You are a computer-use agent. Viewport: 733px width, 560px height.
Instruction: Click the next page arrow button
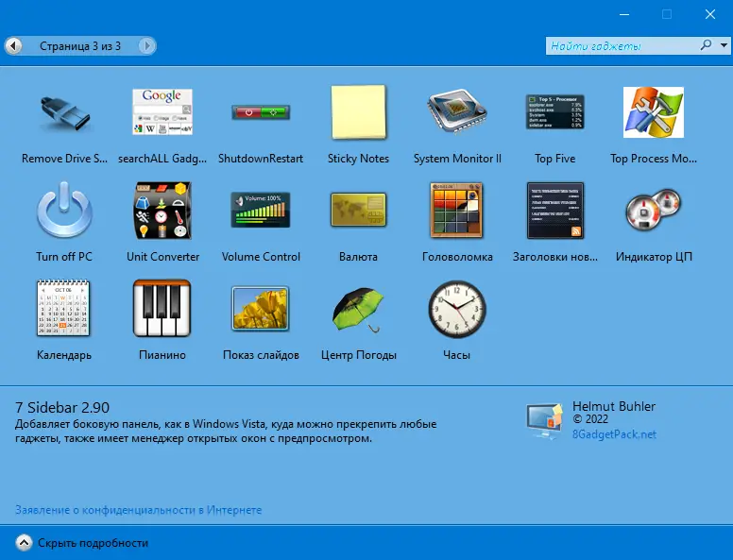pos(147,46)
